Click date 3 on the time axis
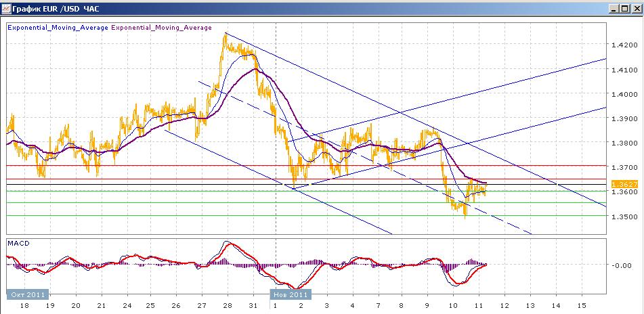Image resolution: width=644 pixels, height=314 pixels. 326,306
